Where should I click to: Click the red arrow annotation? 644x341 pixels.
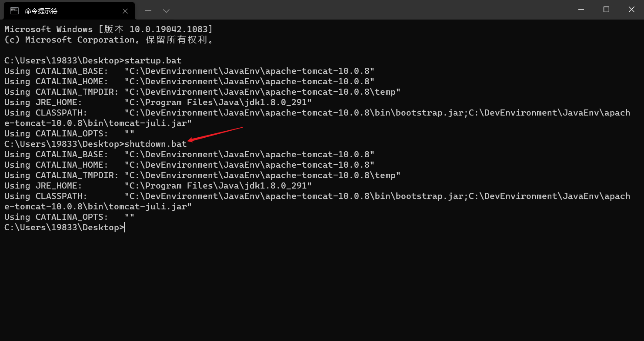click(215, 134)
